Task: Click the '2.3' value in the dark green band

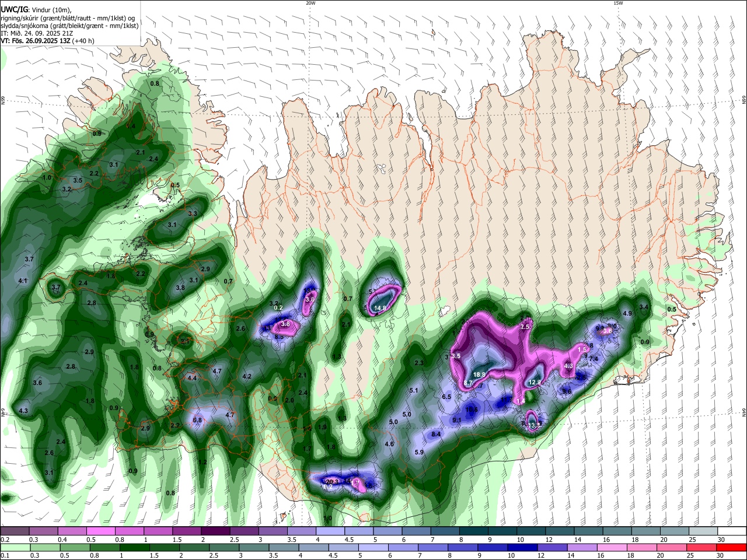Action: 419,363
